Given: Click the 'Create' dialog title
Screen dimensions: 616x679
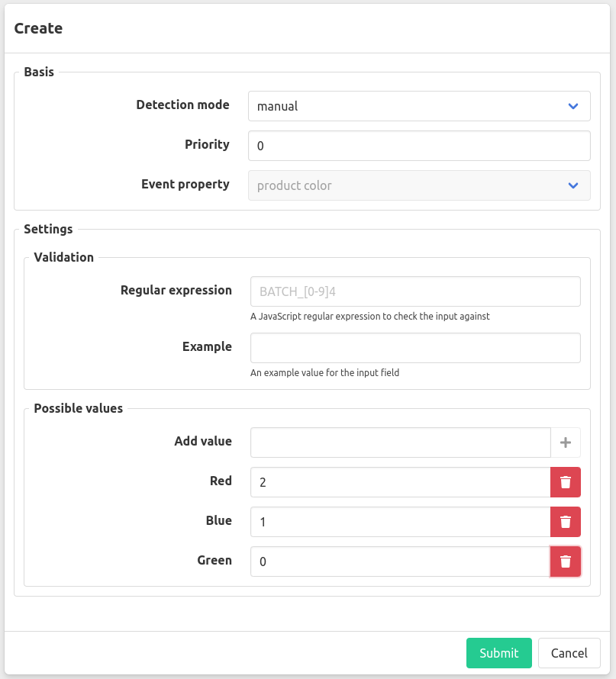Looking at the screenshot, I should [x=39, y=28].
